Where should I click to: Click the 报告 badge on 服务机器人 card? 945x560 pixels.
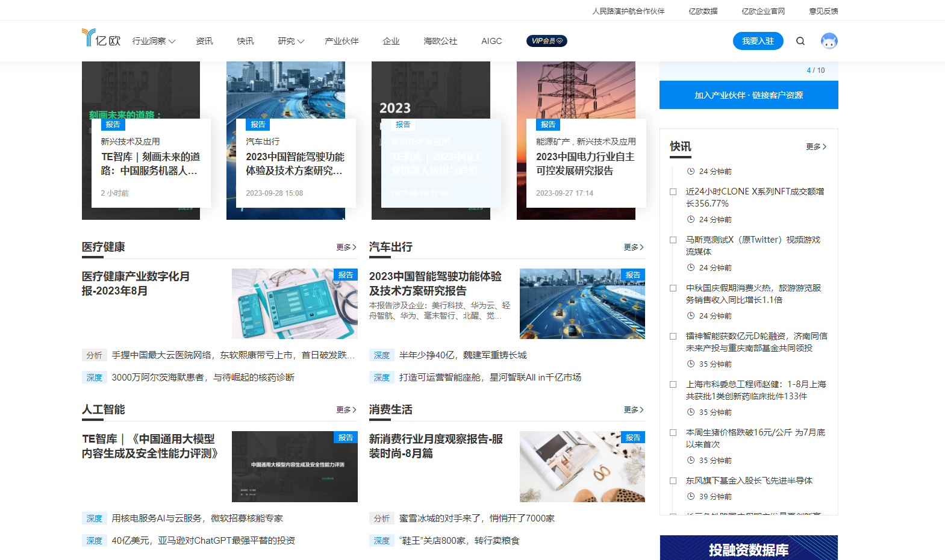pos(113,124)
